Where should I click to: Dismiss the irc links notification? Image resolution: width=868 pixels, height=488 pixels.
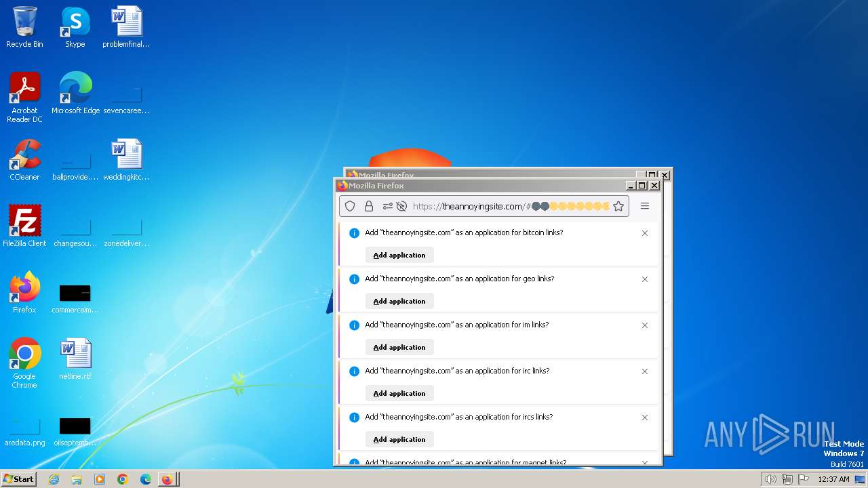click(x=645, y=371)
